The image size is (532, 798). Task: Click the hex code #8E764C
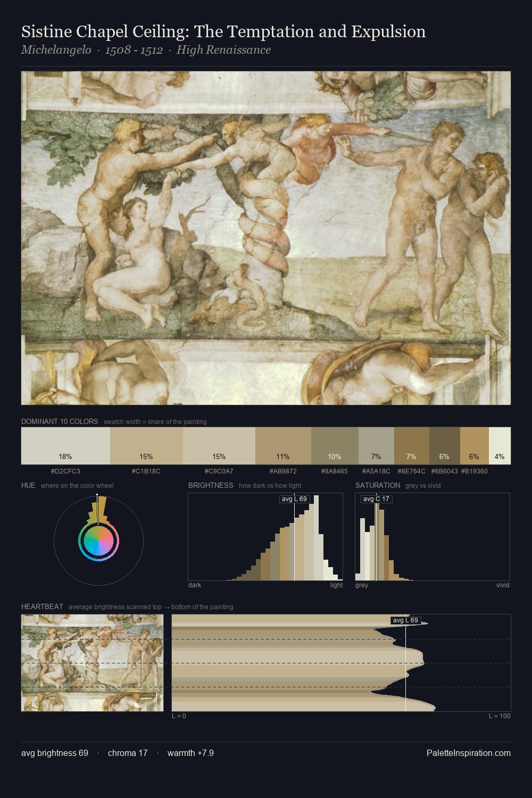click(x=412, y=471)
